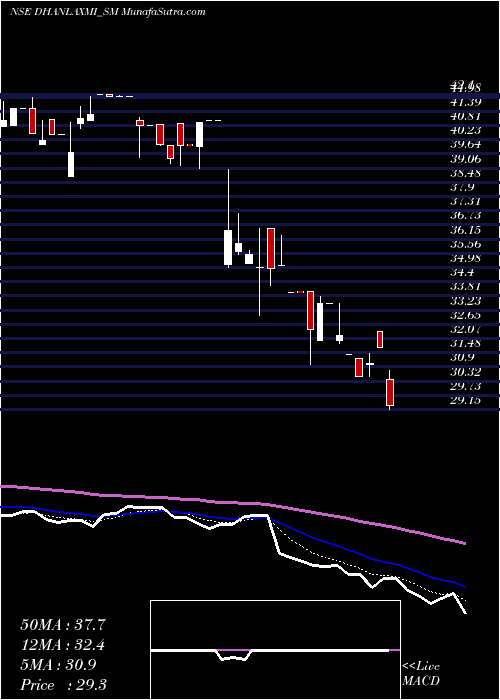Select the 33.81 price axis label
This screenshot has width=500, height=700.
pyautogui.click(x=467, y=287)
